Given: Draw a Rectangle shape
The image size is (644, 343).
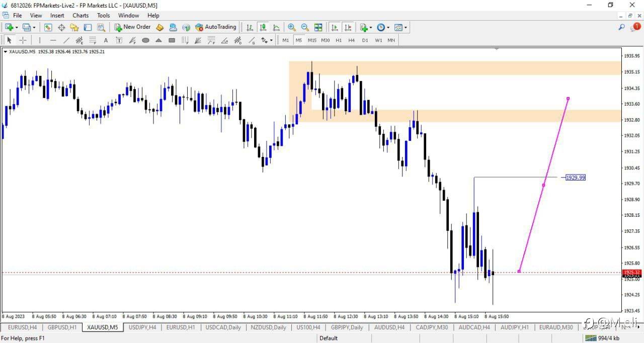Looking at the screenshot, I should click(172, 40).
